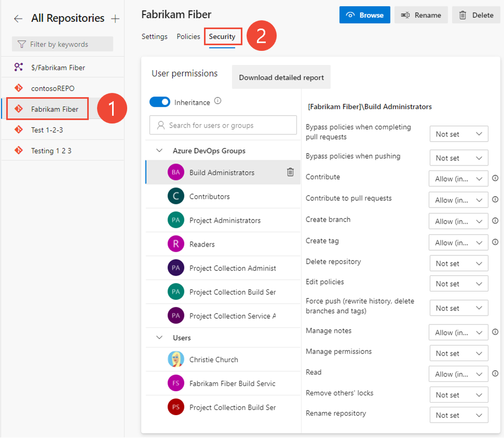Delete Build Administrators using its trash icon
Screen dimensions: 504x438
[290, 172]
